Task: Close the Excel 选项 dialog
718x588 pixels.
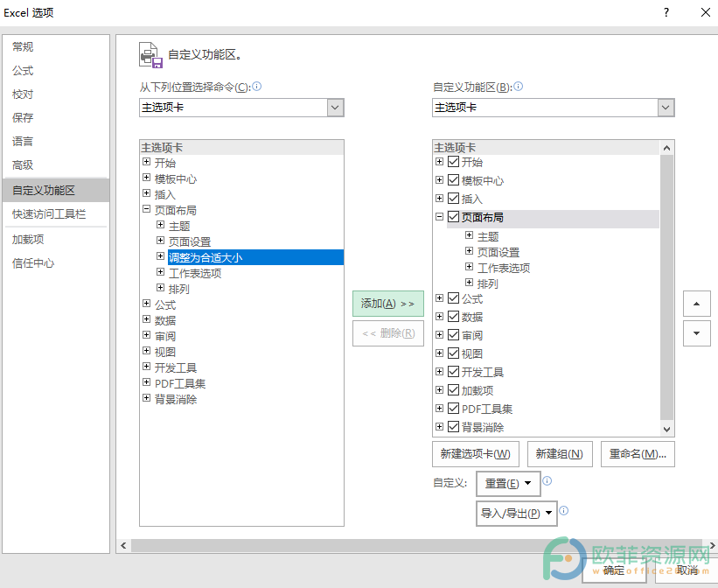Action: tap(706, 12)
